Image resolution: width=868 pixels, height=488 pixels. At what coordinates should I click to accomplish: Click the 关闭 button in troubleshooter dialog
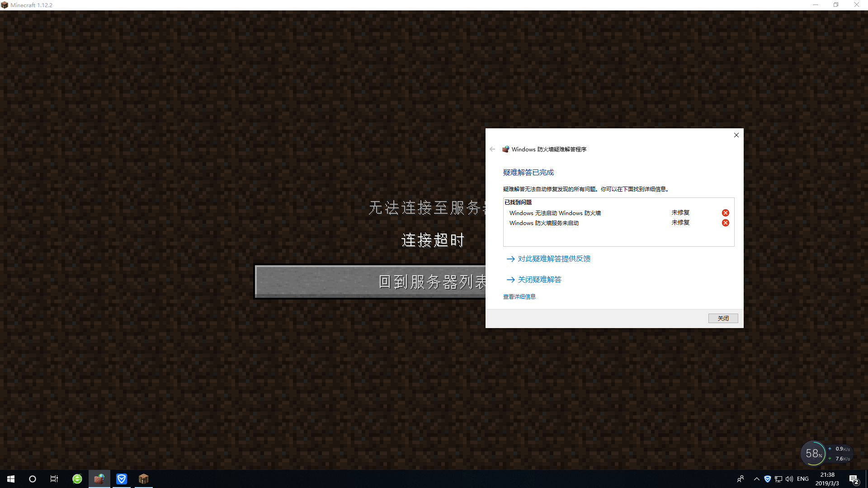click(723, 318)
